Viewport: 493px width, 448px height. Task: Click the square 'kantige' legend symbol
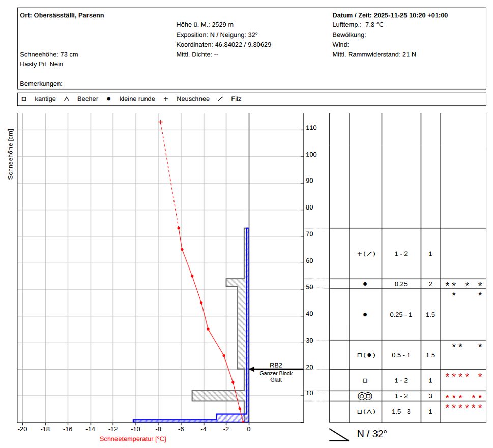point(24,99)
